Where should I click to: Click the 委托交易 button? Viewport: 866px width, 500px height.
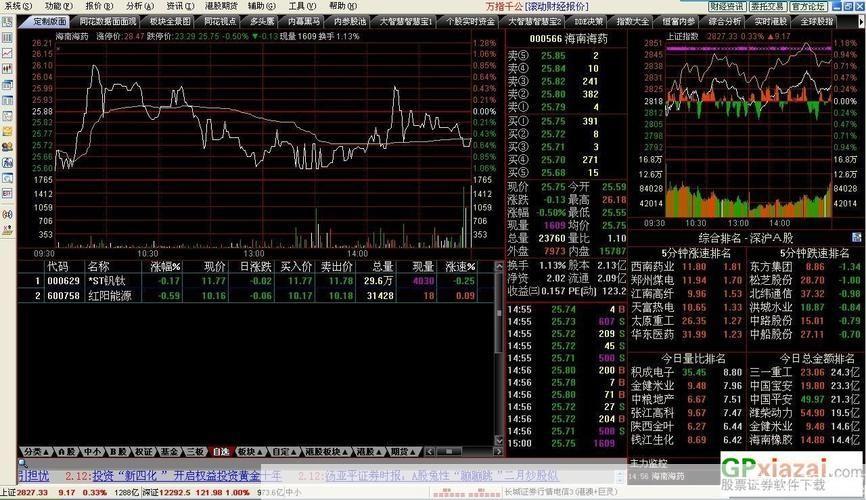coord(768,7)
